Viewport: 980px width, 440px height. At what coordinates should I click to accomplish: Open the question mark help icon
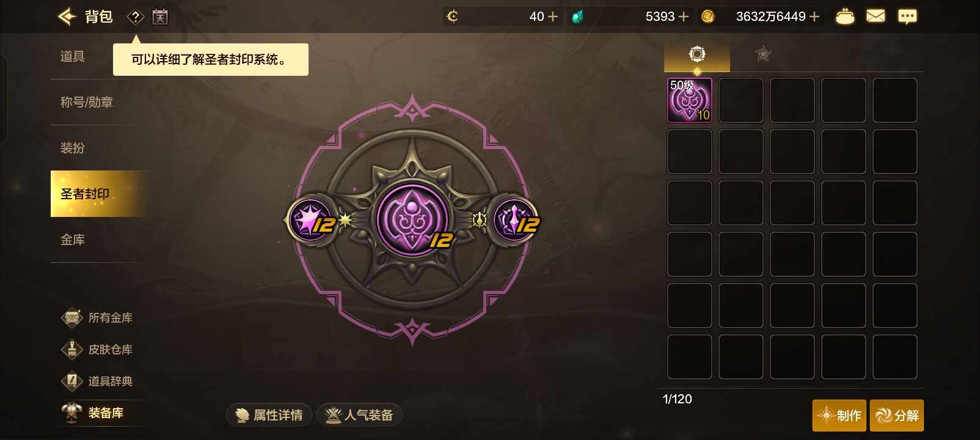pos(135,16)
